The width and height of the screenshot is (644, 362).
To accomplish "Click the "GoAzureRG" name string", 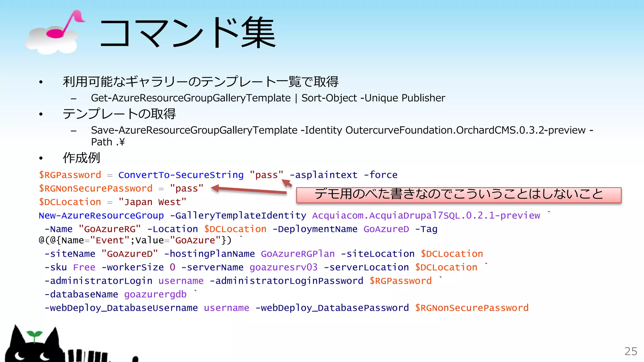I will tap(110, 229).
